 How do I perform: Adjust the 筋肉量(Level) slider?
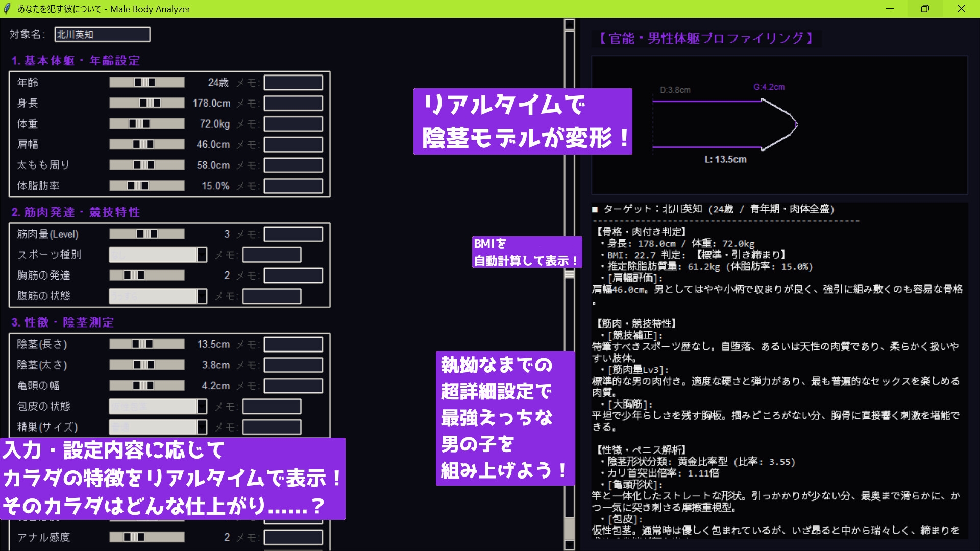click(147, 234)
